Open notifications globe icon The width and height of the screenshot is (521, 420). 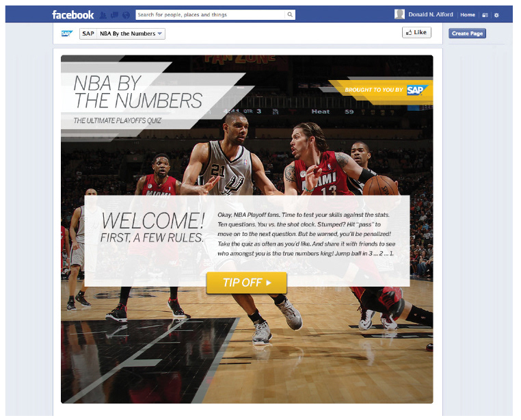point(126,15)
